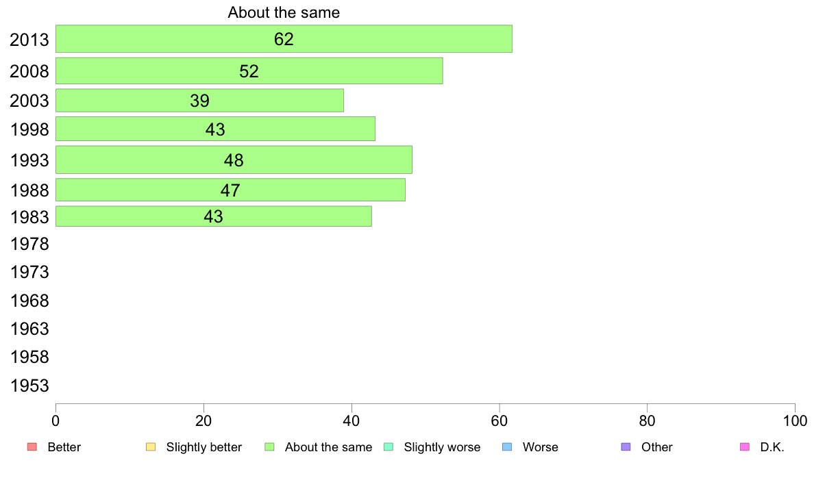Click the 100 tick on x-axis
Screen dimensions: 814x504
tap(795, 421)
